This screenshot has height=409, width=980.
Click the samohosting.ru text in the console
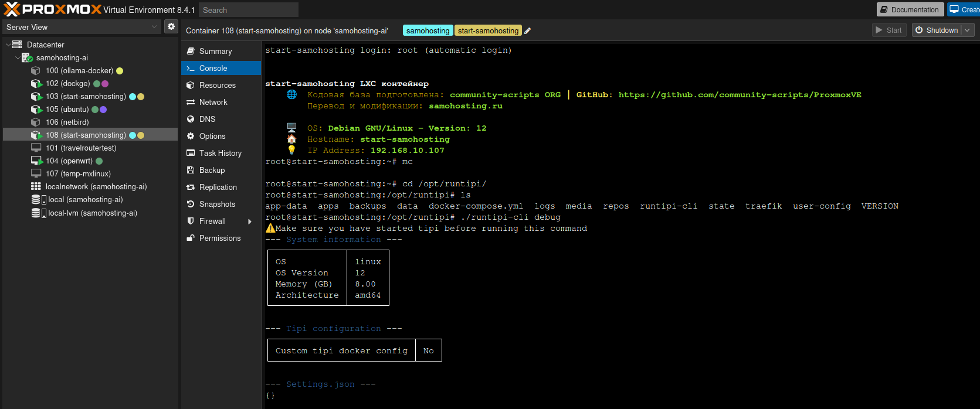(x=466, y=106)
